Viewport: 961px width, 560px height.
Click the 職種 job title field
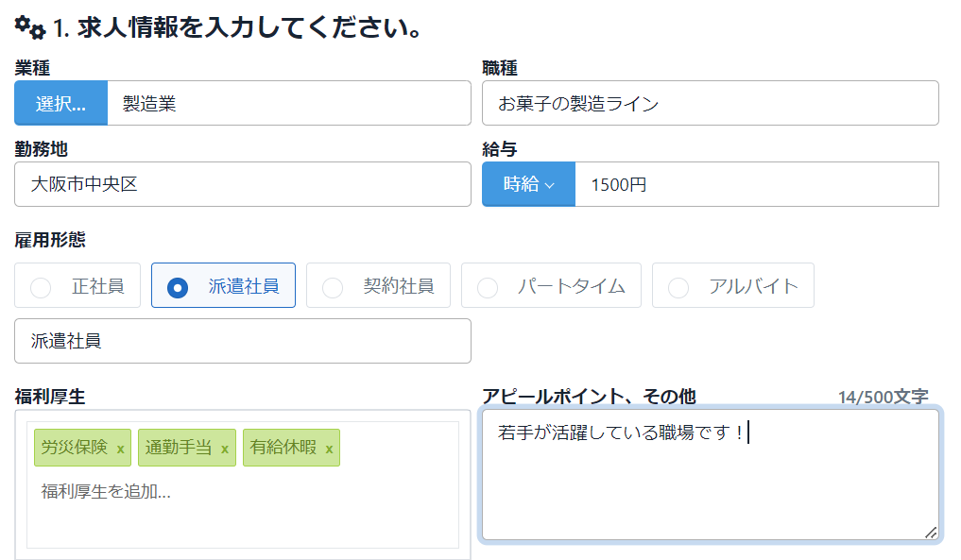click(710, 104)
